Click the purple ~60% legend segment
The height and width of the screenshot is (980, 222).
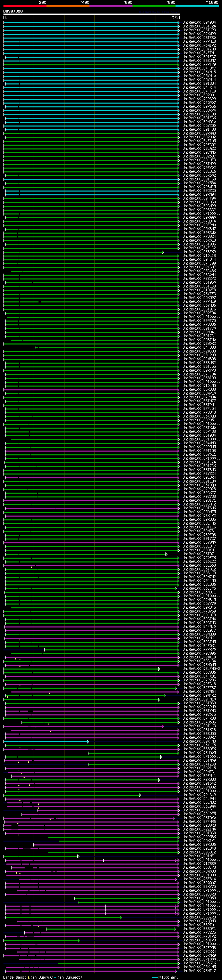tap(111, 6)
